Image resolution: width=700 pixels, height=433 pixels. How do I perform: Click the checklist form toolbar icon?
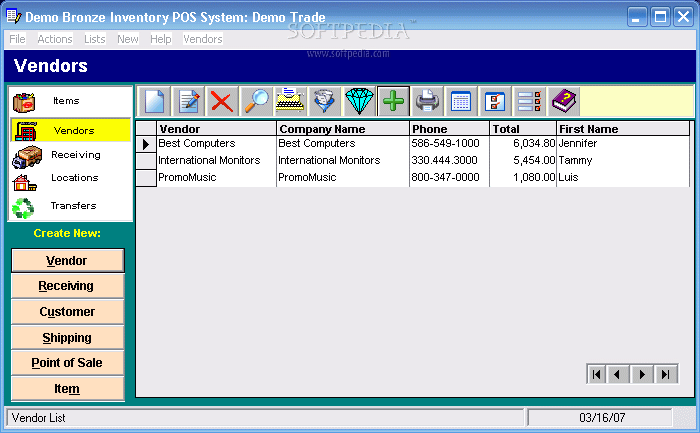(495, 101)
